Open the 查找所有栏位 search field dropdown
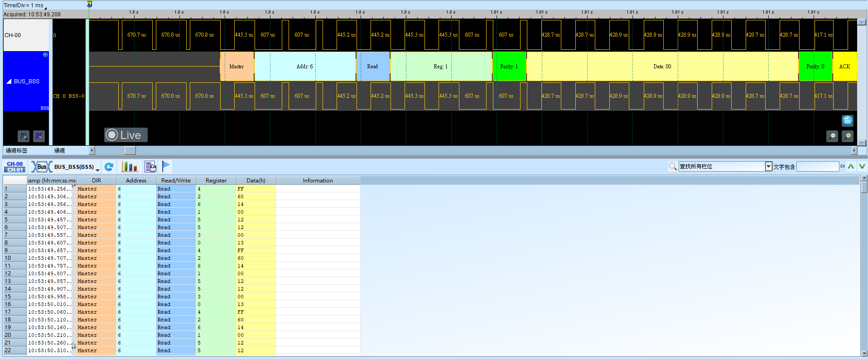 [768, 167]
